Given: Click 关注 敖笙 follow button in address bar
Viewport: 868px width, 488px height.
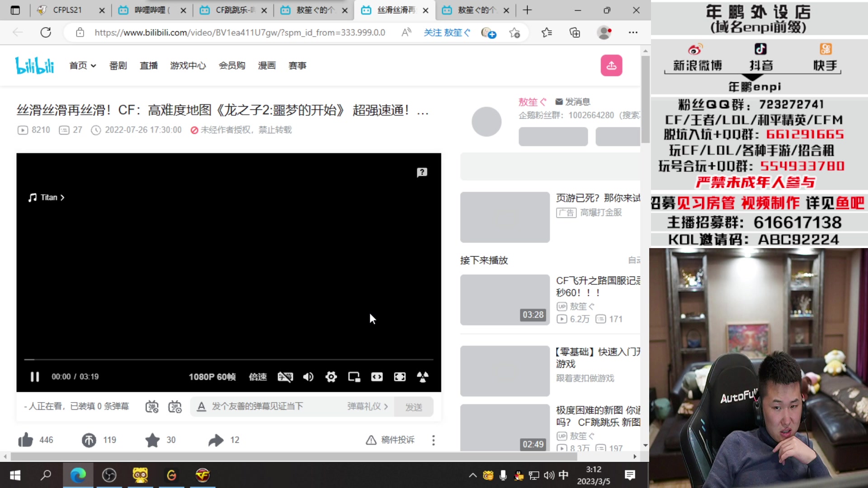Looking at the screenshot, I should click(447, 33).
